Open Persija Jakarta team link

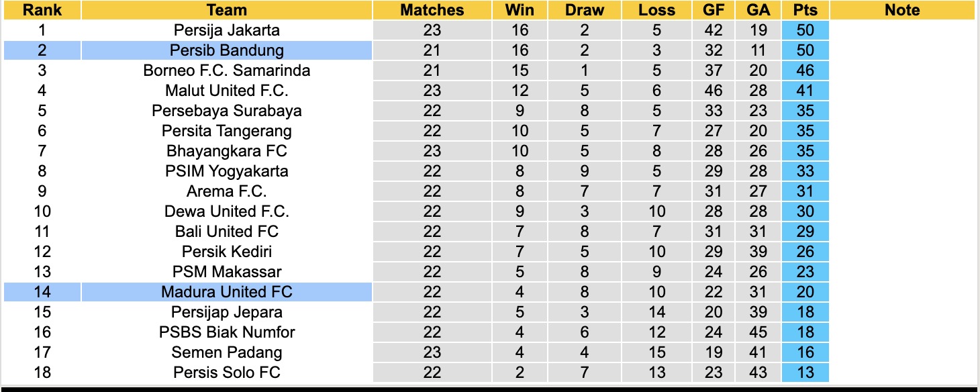pos(226,30)
